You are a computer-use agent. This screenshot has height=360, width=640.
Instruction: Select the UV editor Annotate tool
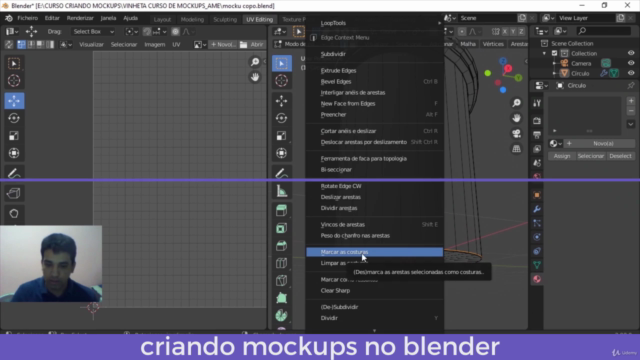click(x=14, y=173)
